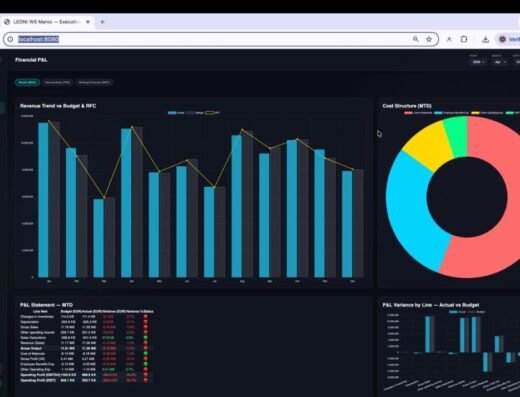Click the green status dot for Cost of Materials
Viewport: 520px width, 397px height.
click(x=145, y=353)
